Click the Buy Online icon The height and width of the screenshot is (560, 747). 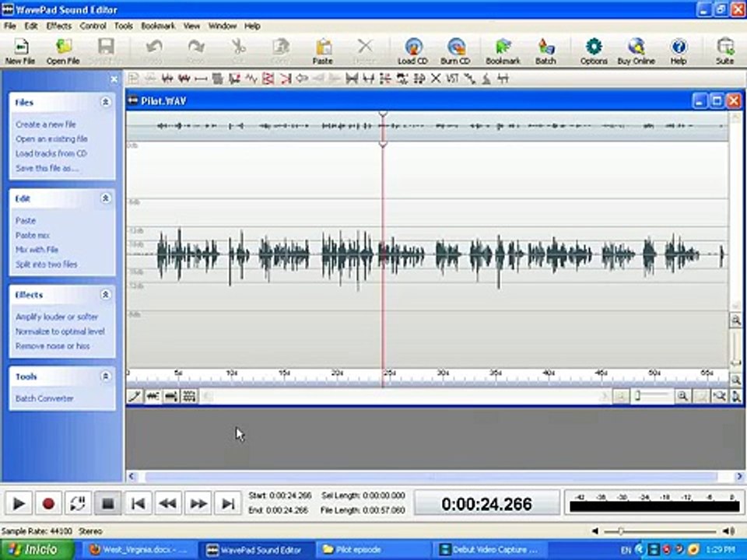pyautogui.click(x=636, y=51)
